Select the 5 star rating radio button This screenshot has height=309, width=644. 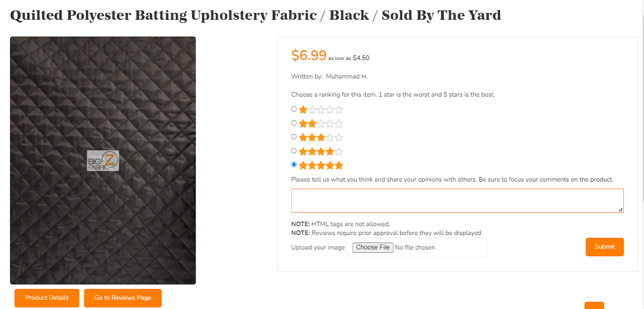(294, 165)
